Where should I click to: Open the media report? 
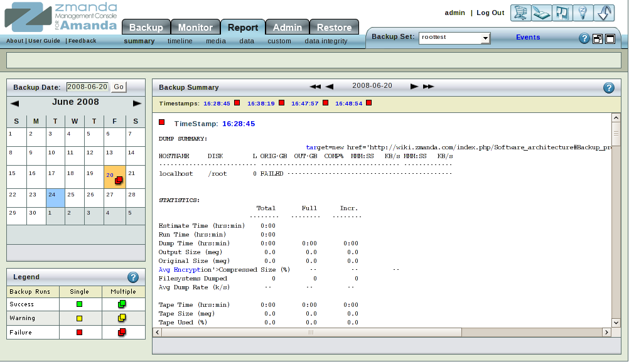pyautogui.click(x=216, y=41)
